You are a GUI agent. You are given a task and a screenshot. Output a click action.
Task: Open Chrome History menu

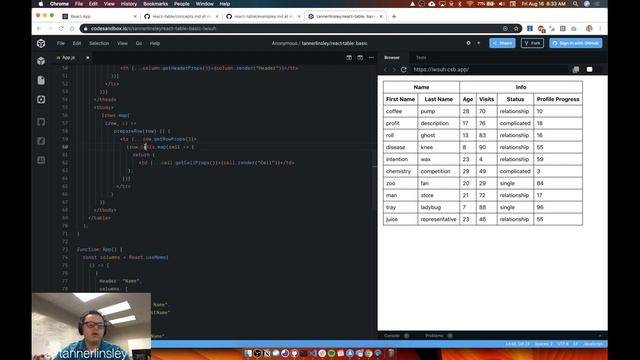click(x=129, y=4)
